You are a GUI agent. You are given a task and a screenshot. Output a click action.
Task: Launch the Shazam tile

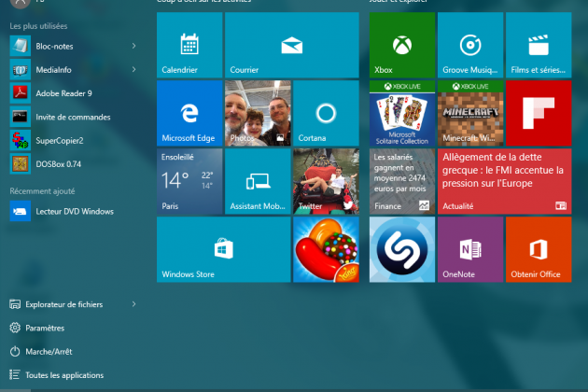(x=402, y=249)
